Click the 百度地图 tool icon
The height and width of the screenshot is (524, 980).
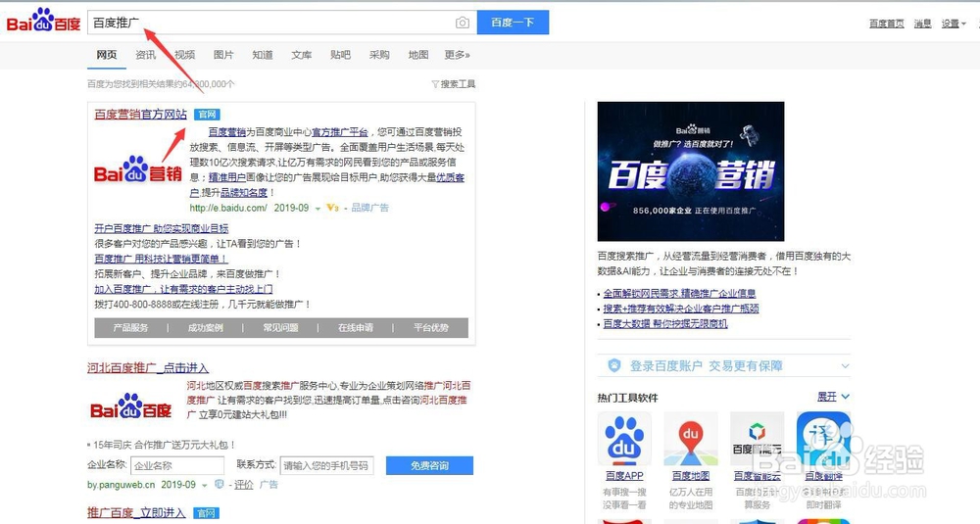pos(691,439)
